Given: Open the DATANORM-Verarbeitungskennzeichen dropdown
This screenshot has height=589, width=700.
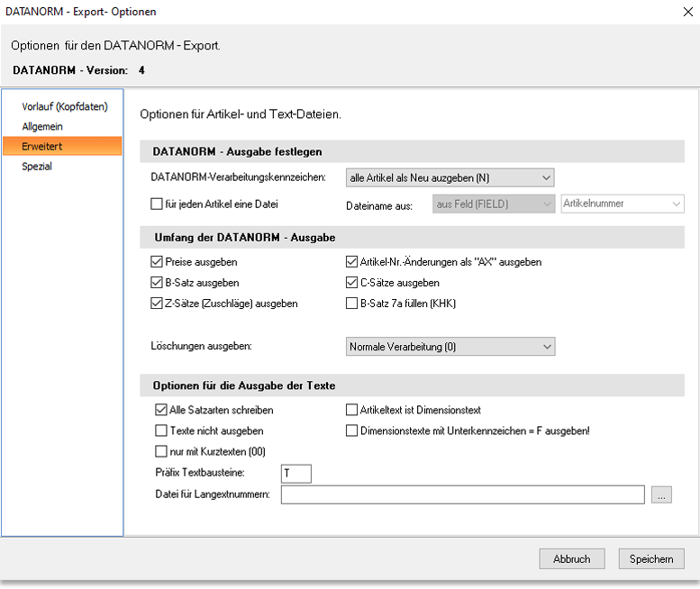Looking at the screenshot, I should point(450,177).
